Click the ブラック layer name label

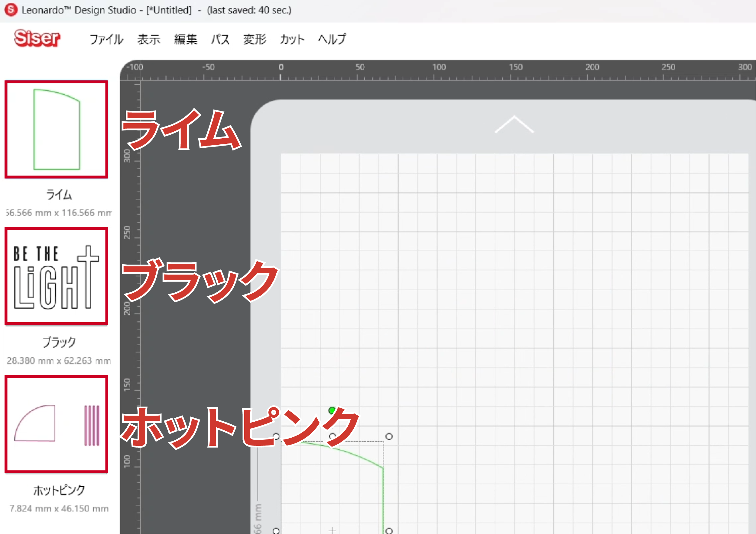point(59,342)
